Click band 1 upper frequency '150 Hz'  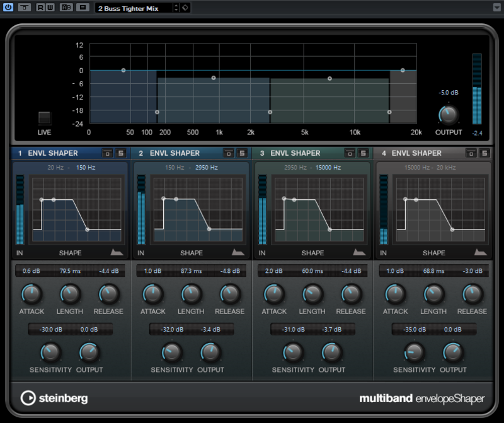coord(86,167)
